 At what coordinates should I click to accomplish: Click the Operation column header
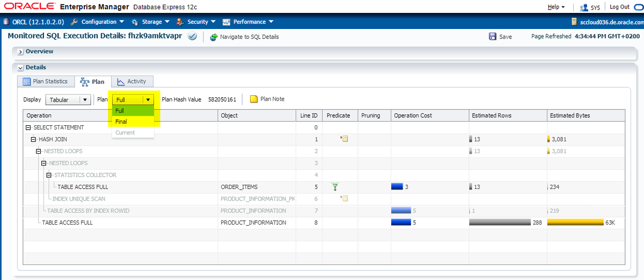(121, 116)
